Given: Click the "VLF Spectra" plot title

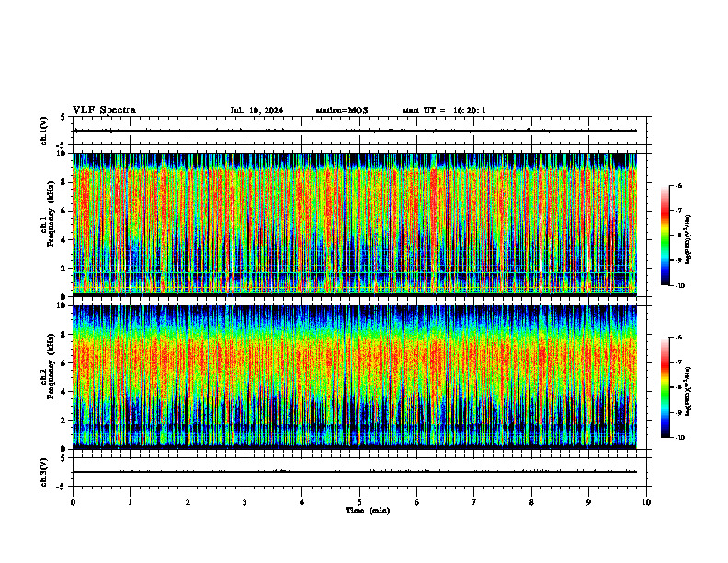Looking at the screenshot, I should click(x=104, y=110).
